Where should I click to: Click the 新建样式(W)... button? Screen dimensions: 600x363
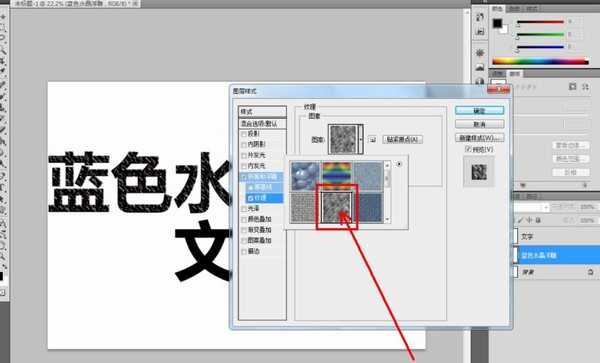479,138
